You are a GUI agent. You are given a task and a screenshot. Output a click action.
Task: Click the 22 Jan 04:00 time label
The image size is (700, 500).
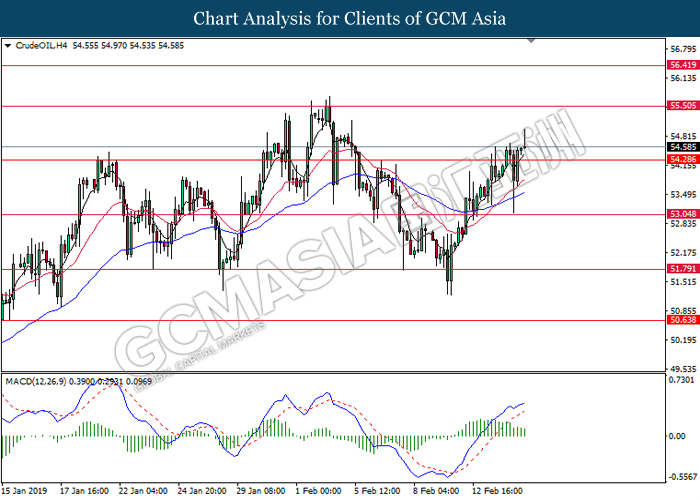click(143, 491)
